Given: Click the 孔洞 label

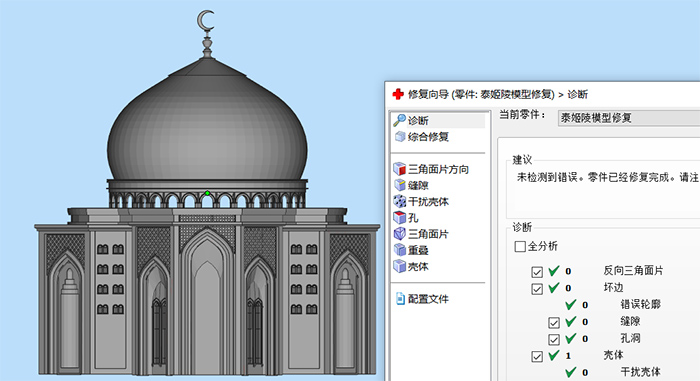Looking at the screenshot, I should point(630,338).
